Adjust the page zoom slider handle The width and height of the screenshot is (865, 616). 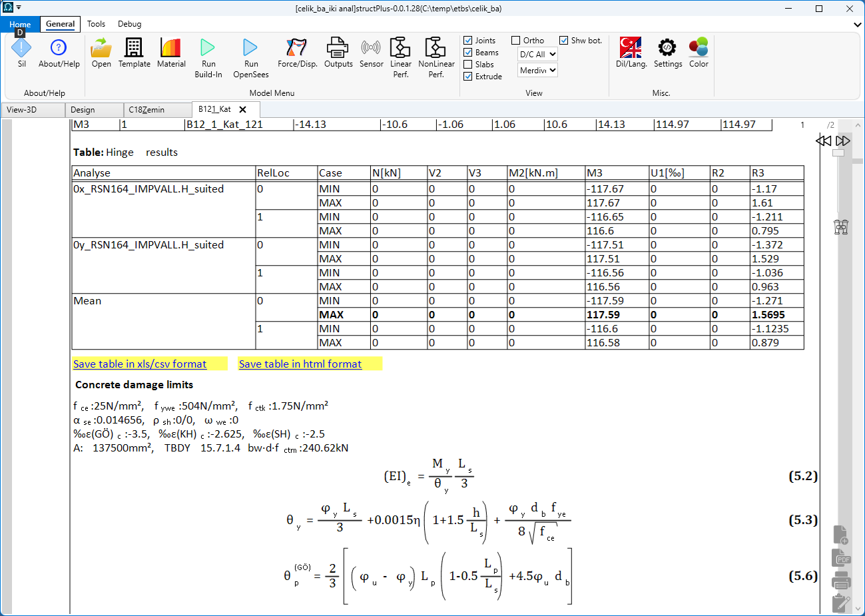click(838, 153)
